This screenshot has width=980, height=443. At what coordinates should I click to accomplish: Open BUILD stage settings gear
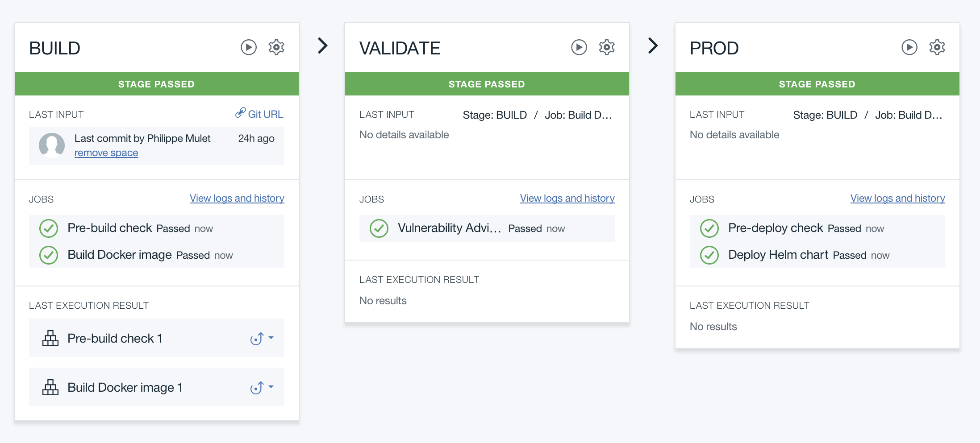[276, 47]
